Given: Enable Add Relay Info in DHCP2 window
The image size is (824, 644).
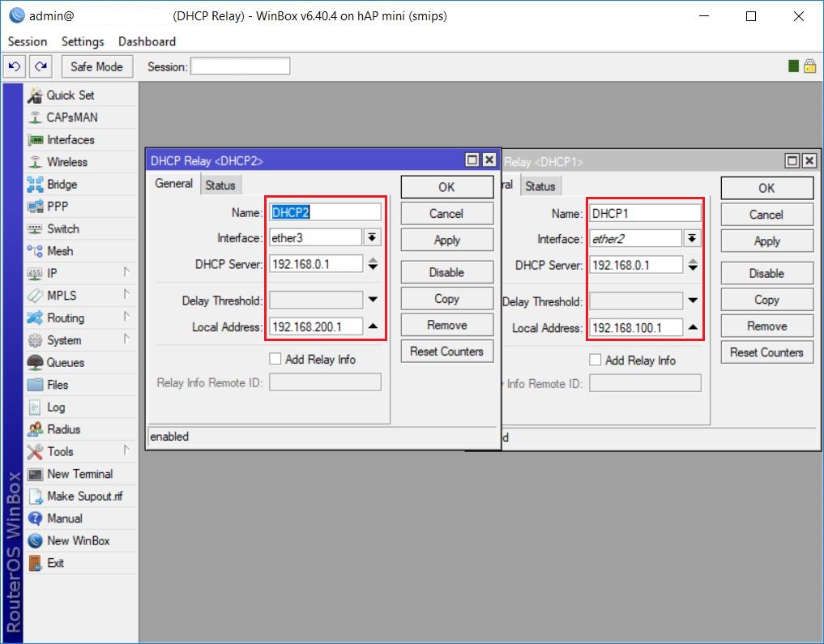Looking at the screenshot, I should coord(275,359).
